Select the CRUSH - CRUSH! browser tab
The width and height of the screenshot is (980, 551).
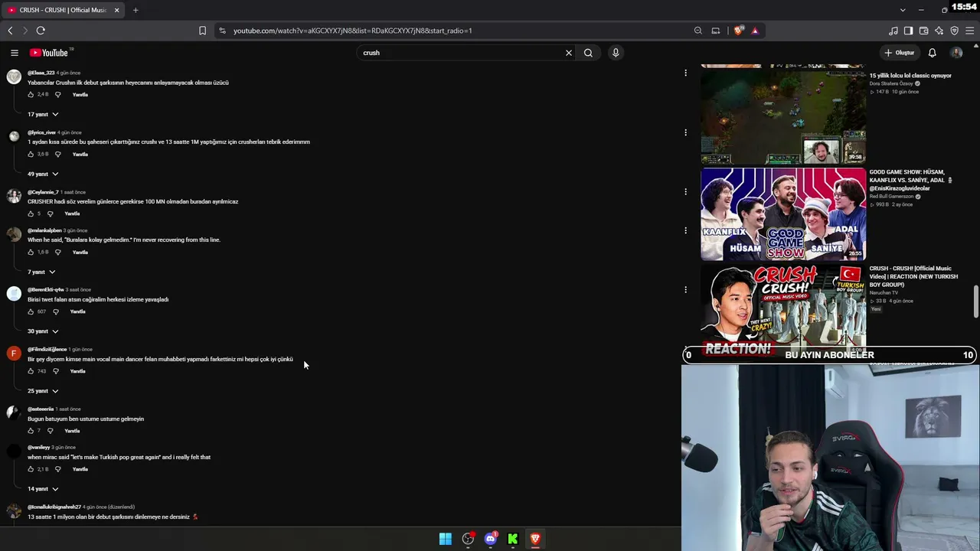click(64, 10)
